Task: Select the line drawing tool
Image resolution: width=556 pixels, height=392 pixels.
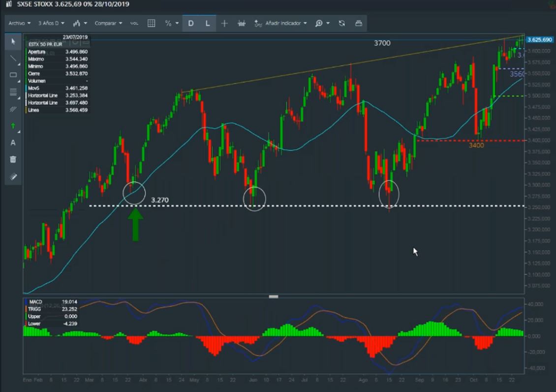Action: 13,59
